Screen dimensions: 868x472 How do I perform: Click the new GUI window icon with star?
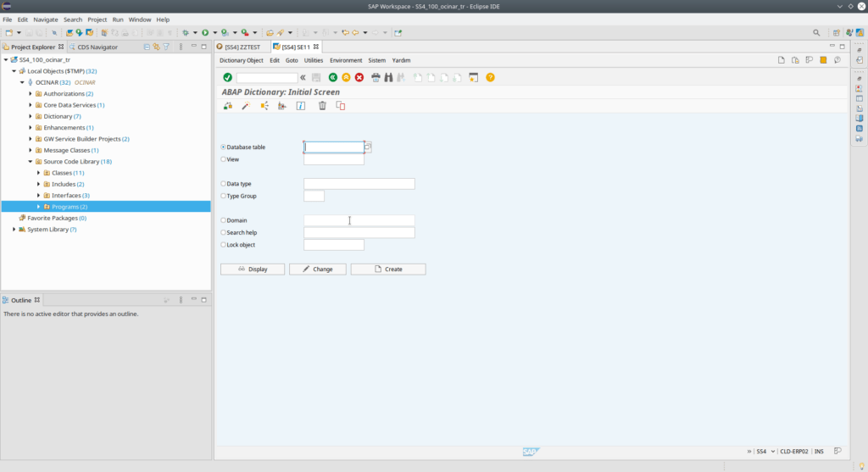click(473, 77)
